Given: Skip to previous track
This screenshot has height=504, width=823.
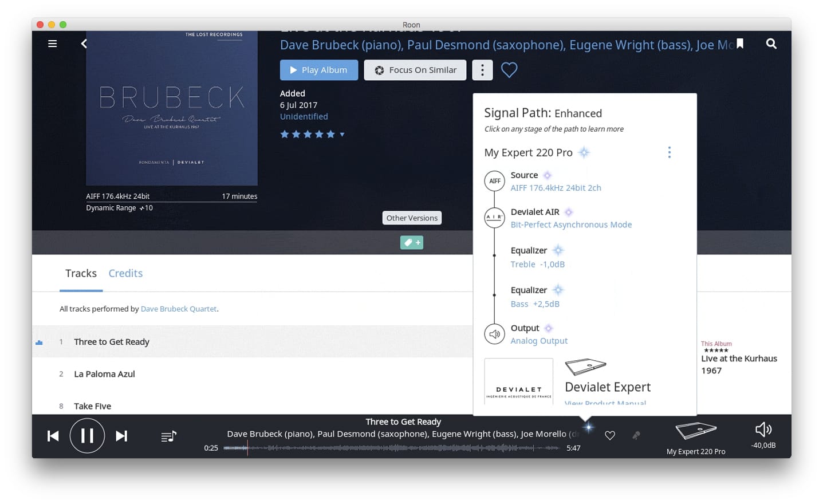Looking at the screenshot, I should tap(53, 436).
